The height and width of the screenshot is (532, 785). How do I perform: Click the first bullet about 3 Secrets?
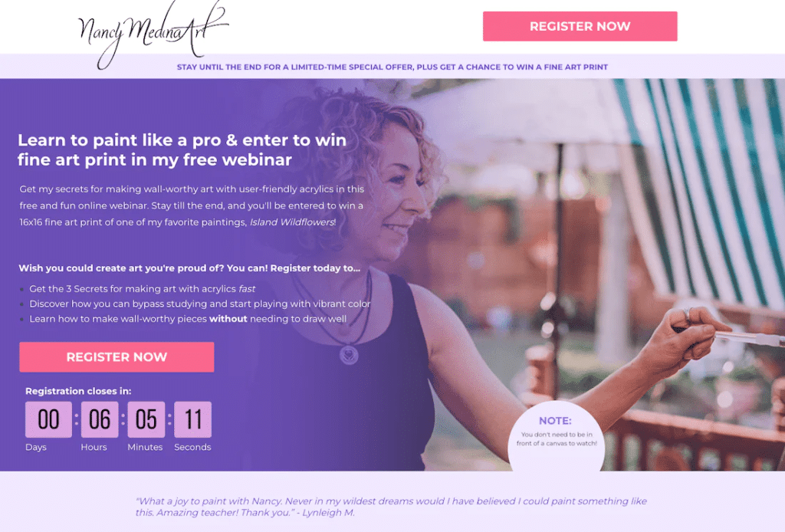[x=142, y=289]
